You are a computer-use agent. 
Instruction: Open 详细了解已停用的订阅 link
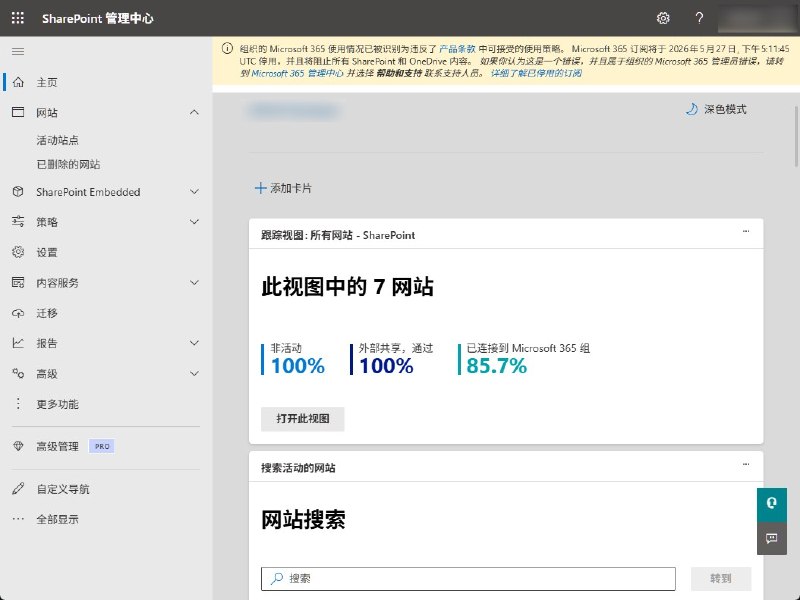(x=536, y=73)
